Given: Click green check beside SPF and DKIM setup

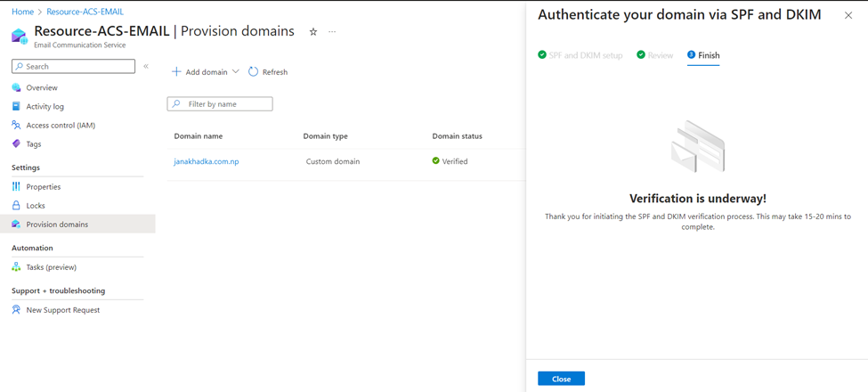Looking at the screenshot, I should pos(542,55).
